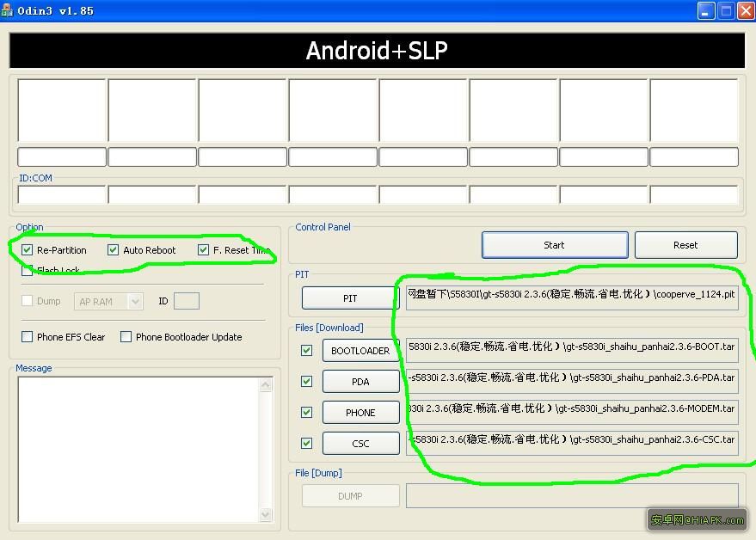The image size is (756, 540).
Task: Click Message box scroll up arrow
Action: pyautogui.click(x=266, y=384)
